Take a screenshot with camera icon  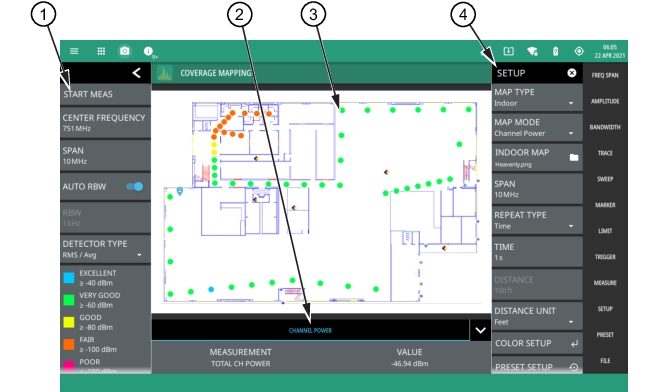click(x=125, y=51)
